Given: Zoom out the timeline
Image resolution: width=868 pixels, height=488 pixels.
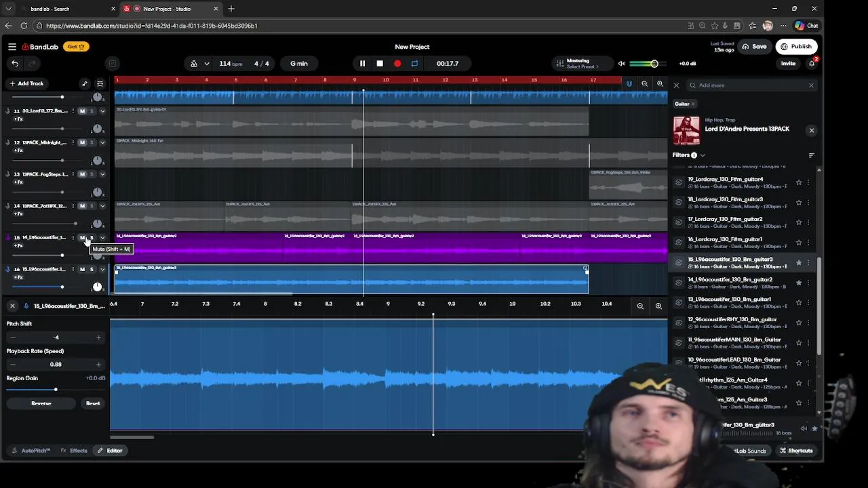Looking at the screenshot, I should (644, 83).
